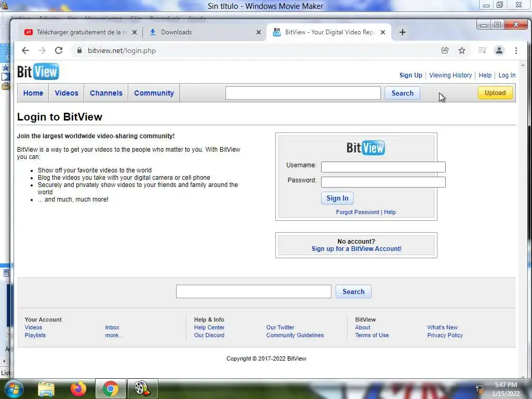Viewport: 532px width, 399px height.
Task: Open the Community navigation item
Action: coord(154,93)
